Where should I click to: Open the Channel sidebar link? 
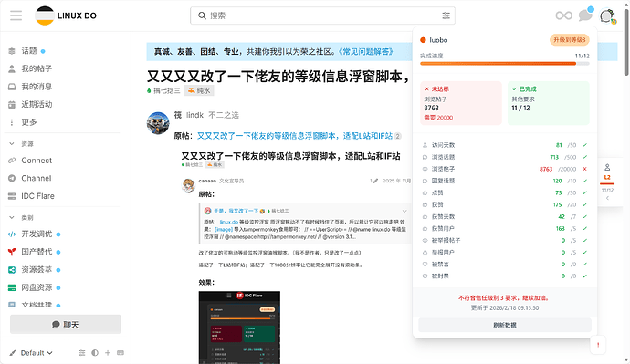[x=37, y=178]
